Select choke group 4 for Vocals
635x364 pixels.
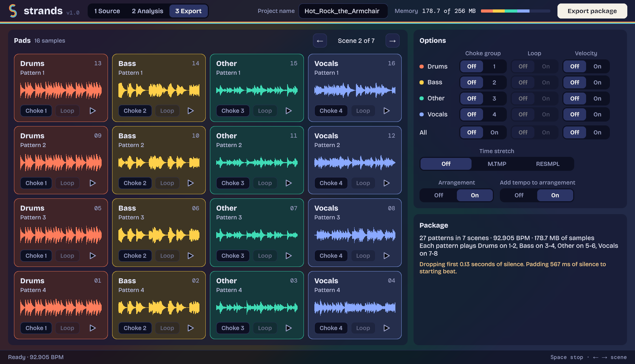coord(494,114)
